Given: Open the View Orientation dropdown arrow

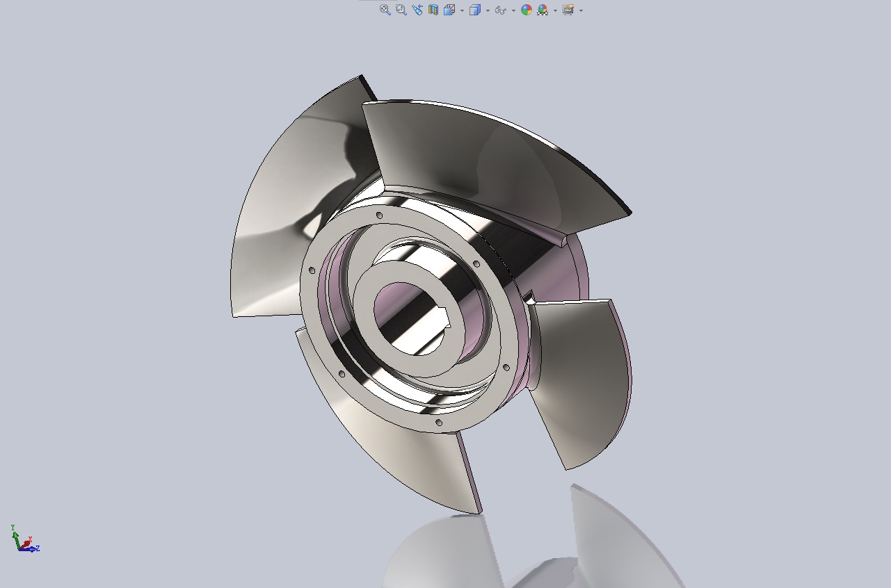Looking at the screenshot, I should (x=462, y=10).
